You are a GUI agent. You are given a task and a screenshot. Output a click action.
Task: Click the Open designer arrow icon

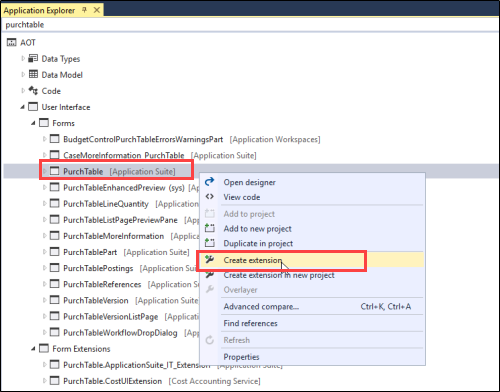209,182
